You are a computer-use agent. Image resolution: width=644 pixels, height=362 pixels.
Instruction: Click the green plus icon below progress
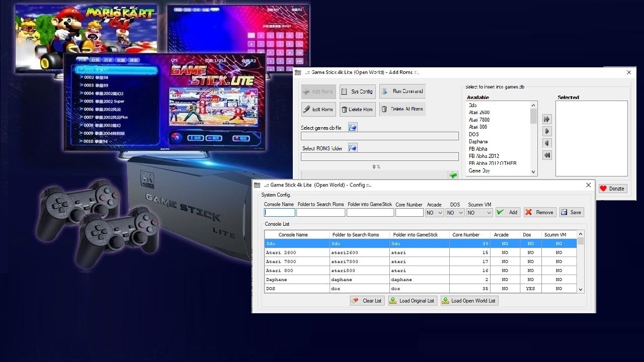[x=453, y=175]
